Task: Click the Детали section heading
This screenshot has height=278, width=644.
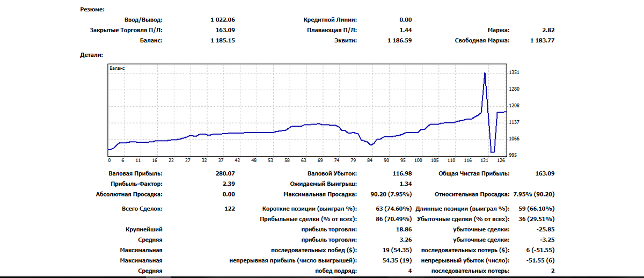Action: 91,55
